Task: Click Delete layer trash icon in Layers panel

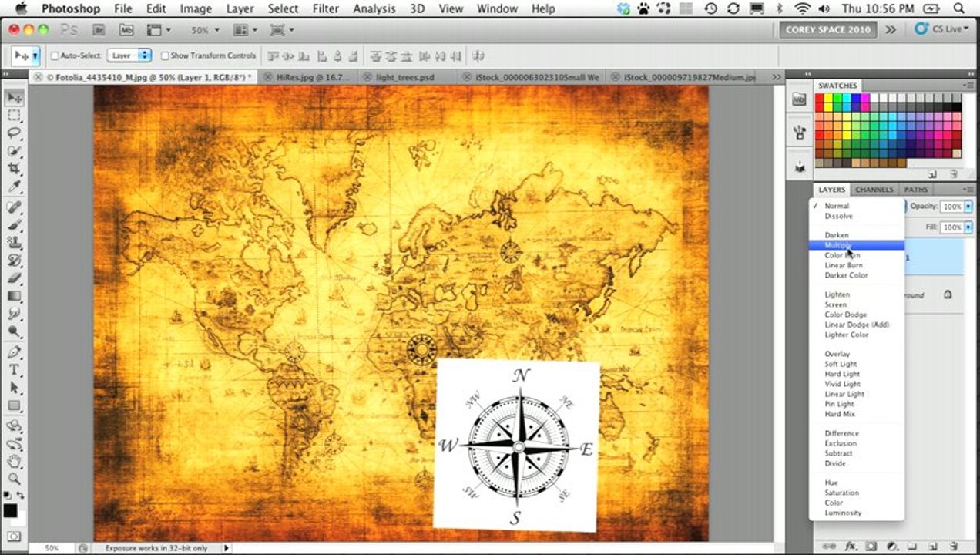Action: click(x=953, y=546)
